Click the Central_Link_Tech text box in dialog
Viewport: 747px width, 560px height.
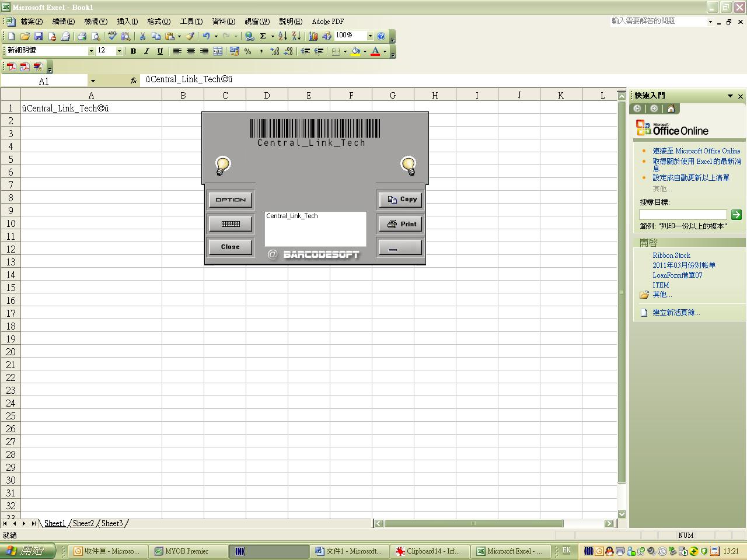pyautogui.click(x=315, y=229)
